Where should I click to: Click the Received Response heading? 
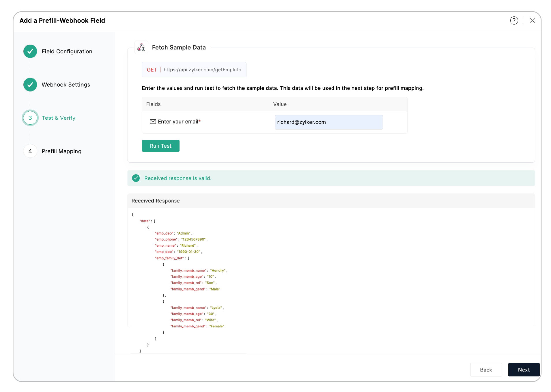156,201
